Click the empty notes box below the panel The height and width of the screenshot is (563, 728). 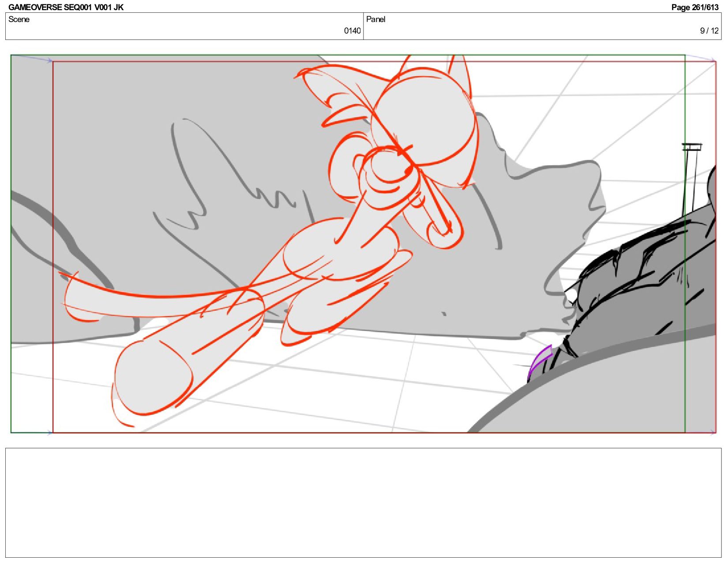click(x=363, y=503)
